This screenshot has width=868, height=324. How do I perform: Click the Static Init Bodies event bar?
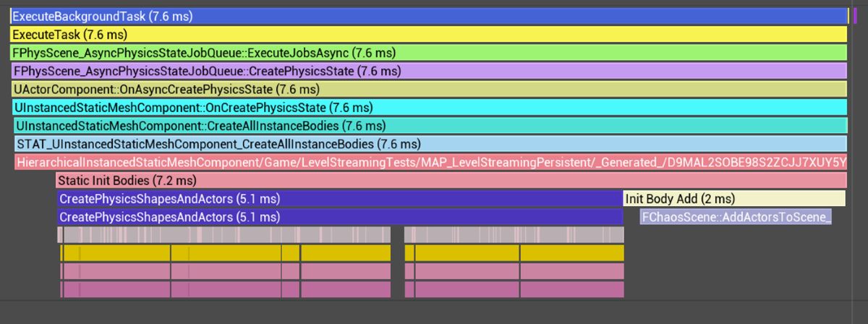pyautogui.click(x=450, y=180)
